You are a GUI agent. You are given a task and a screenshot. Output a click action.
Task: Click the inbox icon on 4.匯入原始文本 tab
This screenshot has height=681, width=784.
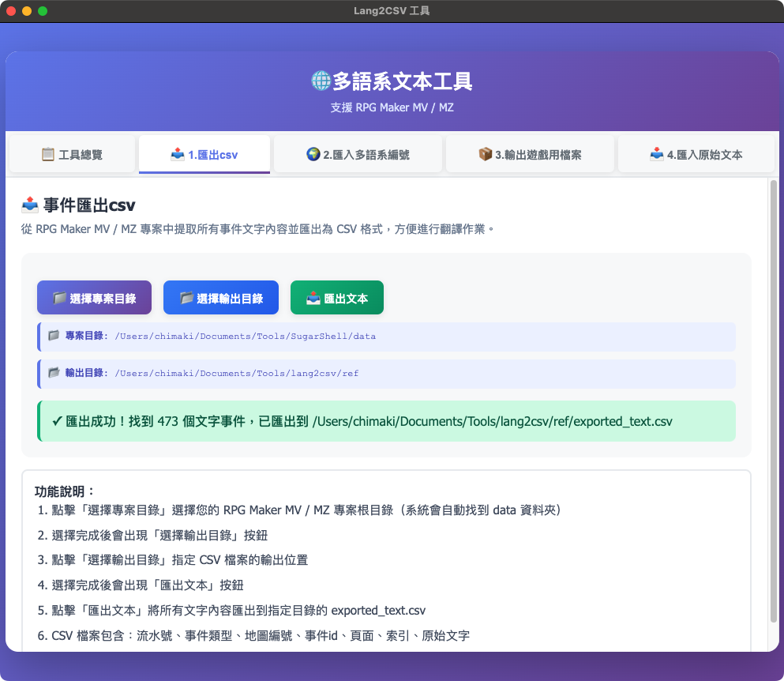657,154
